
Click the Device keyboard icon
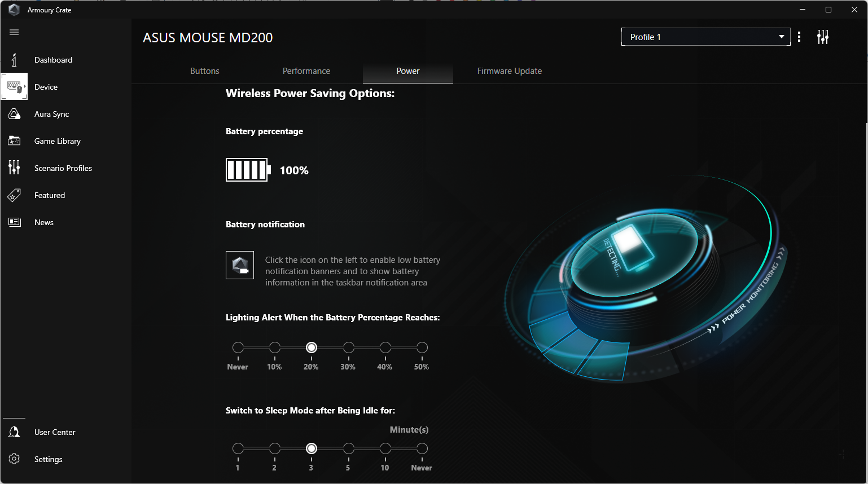click(14, 87)
